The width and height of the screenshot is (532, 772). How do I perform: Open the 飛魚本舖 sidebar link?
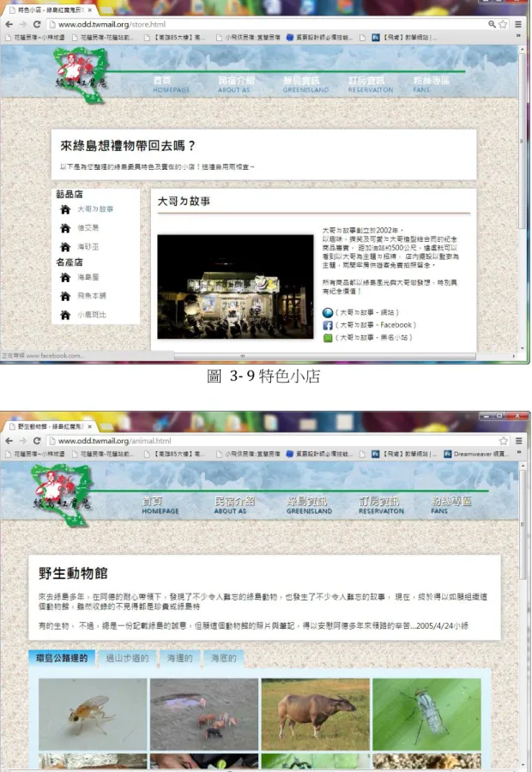[91, 296]
